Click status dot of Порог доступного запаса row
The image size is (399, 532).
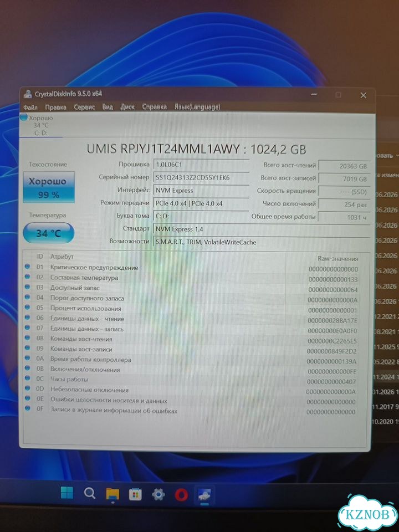[28, 297]
